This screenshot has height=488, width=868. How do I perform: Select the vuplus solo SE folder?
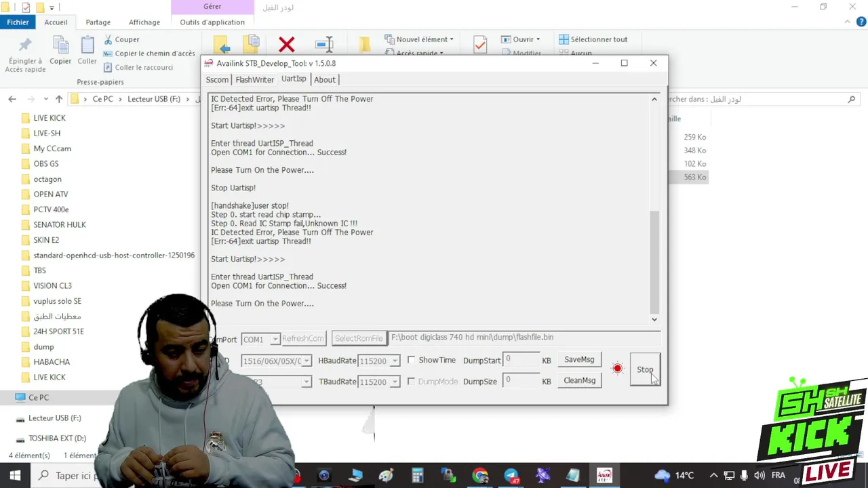[x=57, y=301]
